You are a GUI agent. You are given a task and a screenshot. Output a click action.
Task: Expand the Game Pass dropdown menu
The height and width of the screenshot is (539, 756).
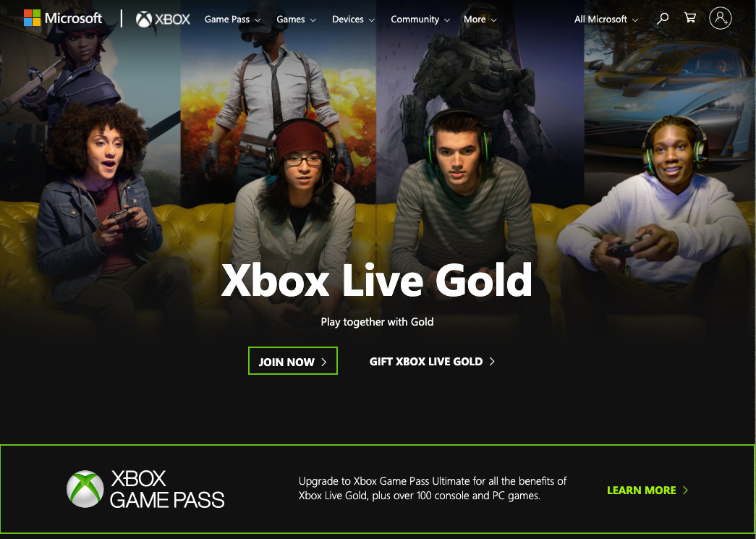tap(232, 20)
